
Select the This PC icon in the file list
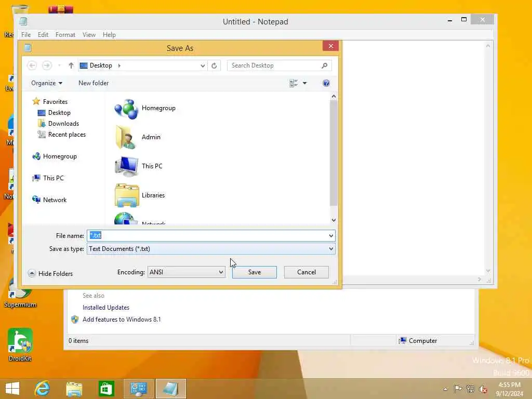tap(126, 166)
